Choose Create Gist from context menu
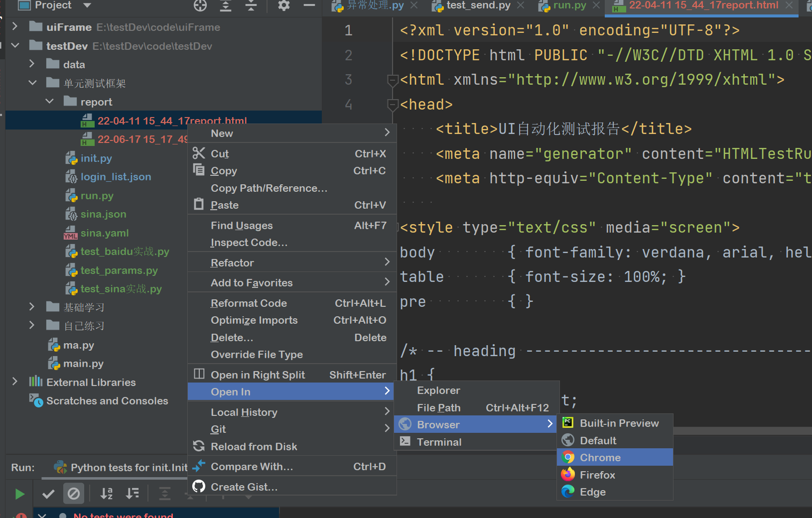 [244, 487]
